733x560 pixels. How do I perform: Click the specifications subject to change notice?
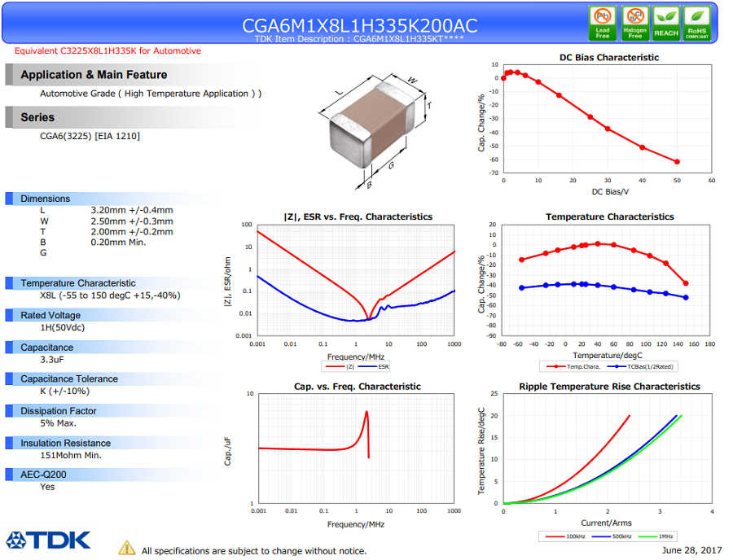(x=254, y=551)
